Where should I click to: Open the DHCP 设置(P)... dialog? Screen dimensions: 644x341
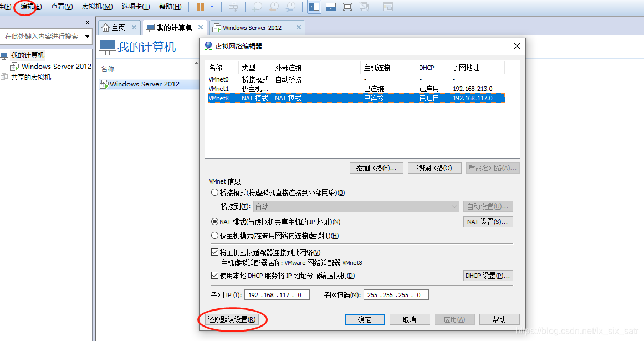488,276
